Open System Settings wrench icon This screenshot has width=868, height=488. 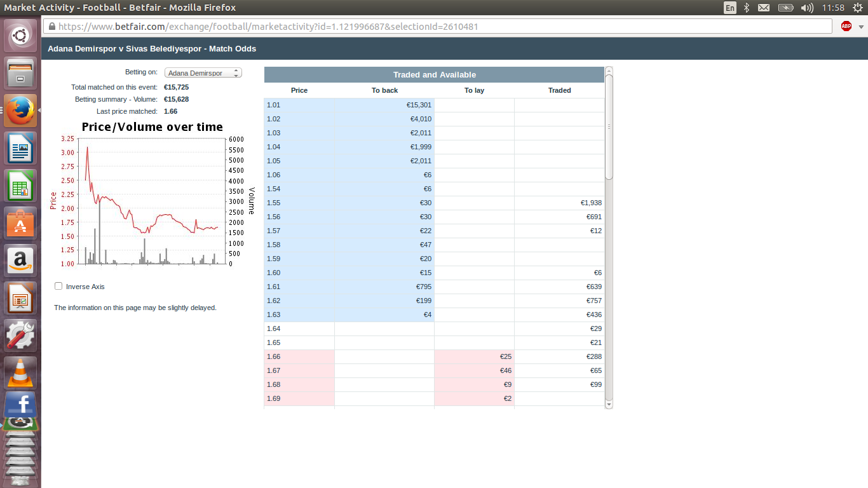coord(21,335)
